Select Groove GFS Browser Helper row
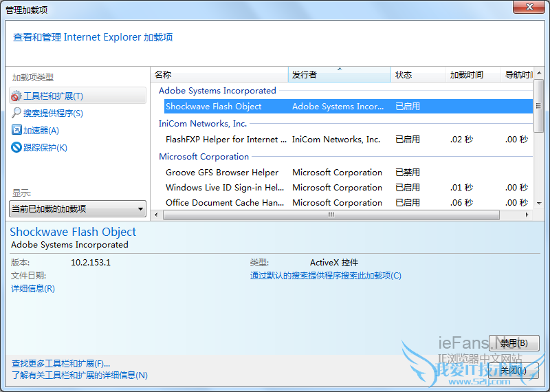 pyautogui.click(x=349, y=173)
